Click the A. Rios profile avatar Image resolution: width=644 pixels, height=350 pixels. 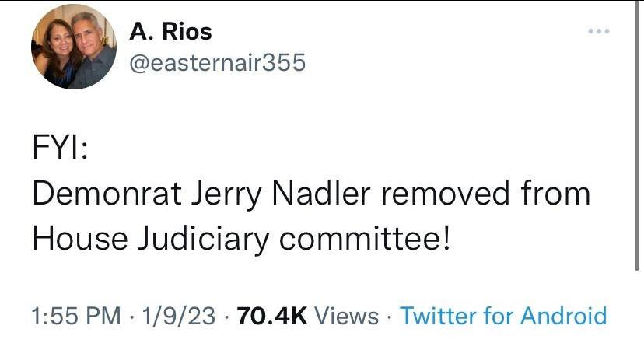tap(74, 47)
